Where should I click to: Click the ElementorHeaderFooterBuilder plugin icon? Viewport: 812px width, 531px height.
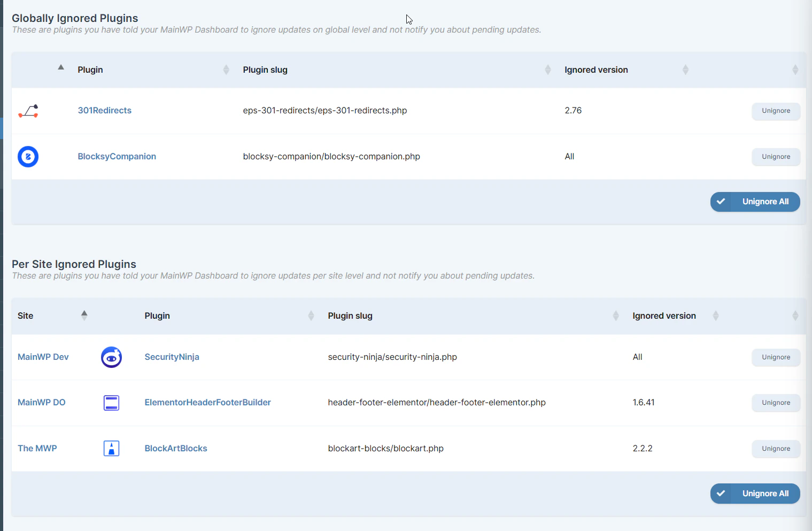point(111,403)
